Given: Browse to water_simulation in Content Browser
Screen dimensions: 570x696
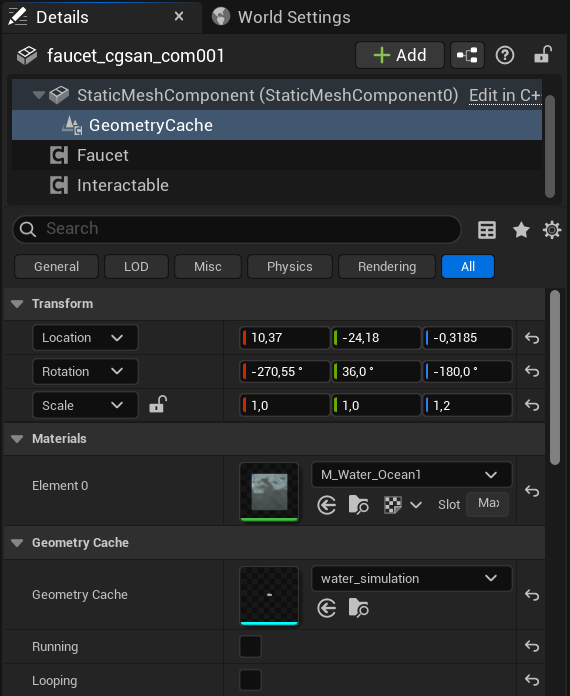Looking at the screenshot, I should pos(359,609).
